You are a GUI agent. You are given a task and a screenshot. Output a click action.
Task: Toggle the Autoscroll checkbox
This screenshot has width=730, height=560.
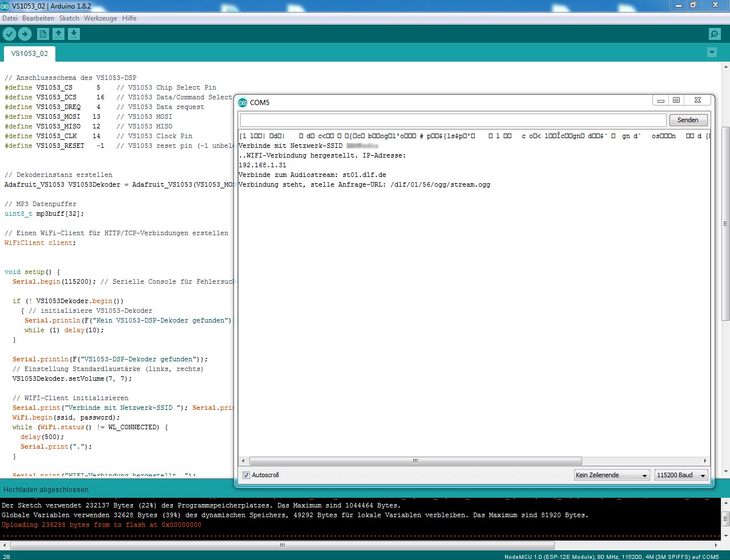247,475
